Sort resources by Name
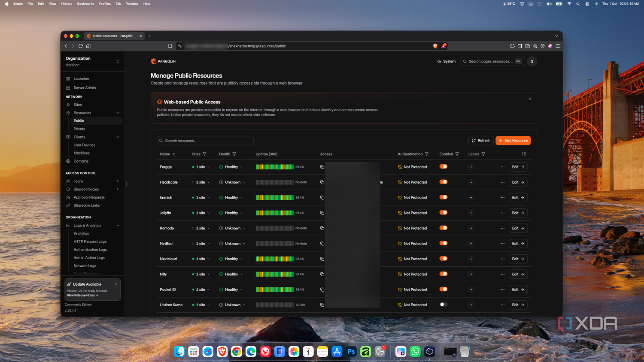The height and width of the screenshot is (362, 644). point(167,154)
